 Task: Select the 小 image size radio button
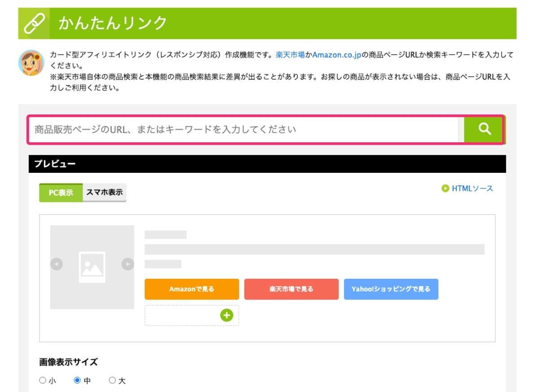pos(43,380)
